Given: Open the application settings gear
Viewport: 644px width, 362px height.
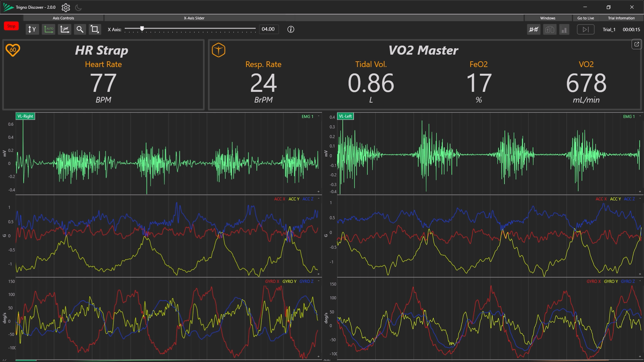Looking at the screenshot, I should click(66, 7).
